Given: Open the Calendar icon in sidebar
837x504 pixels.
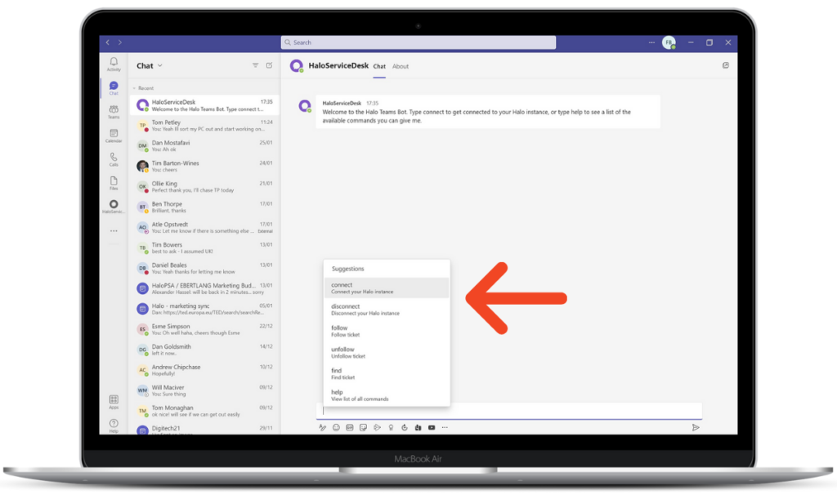Looking at the screenshot, I should (114, 136).
